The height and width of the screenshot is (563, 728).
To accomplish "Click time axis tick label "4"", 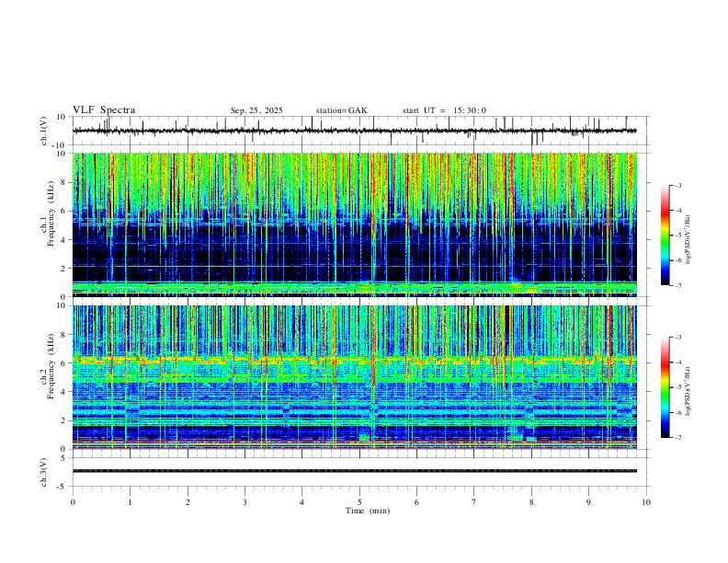I will 301,502.
